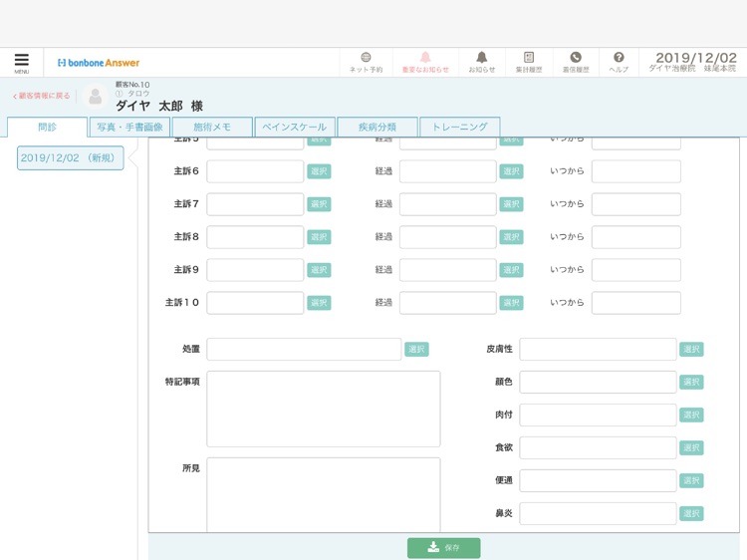The image size is (747, 560).
Task: Focus 経過 field in 主訴6 row
Action: [448, 171]
